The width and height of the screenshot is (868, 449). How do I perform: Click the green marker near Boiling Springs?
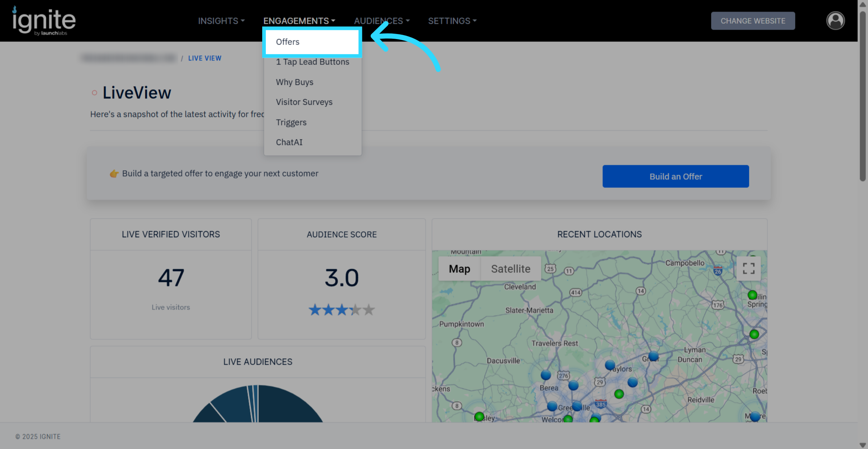coord(752,295)
